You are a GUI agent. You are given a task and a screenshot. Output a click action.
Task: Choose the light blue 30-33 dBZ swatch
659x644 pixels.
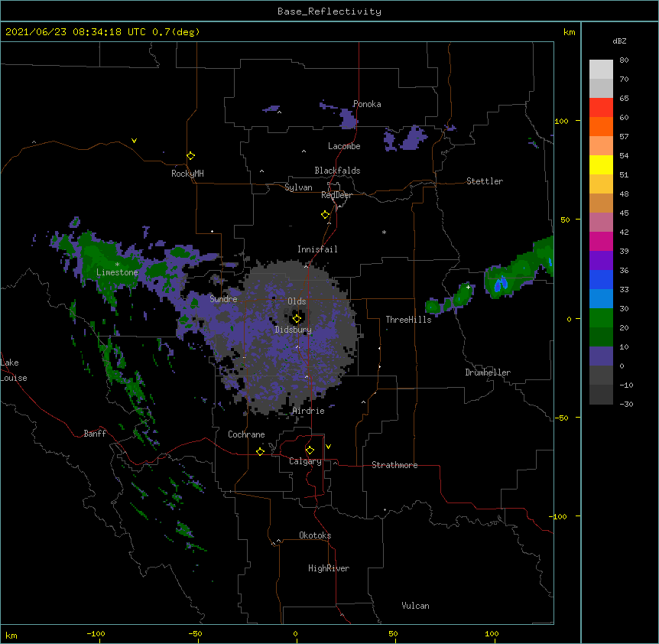(x=601, y=299)
